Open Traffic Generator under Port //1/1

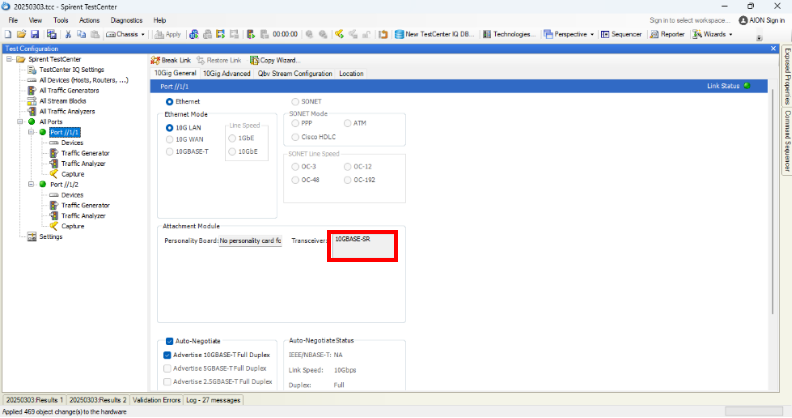coord(85,153)
